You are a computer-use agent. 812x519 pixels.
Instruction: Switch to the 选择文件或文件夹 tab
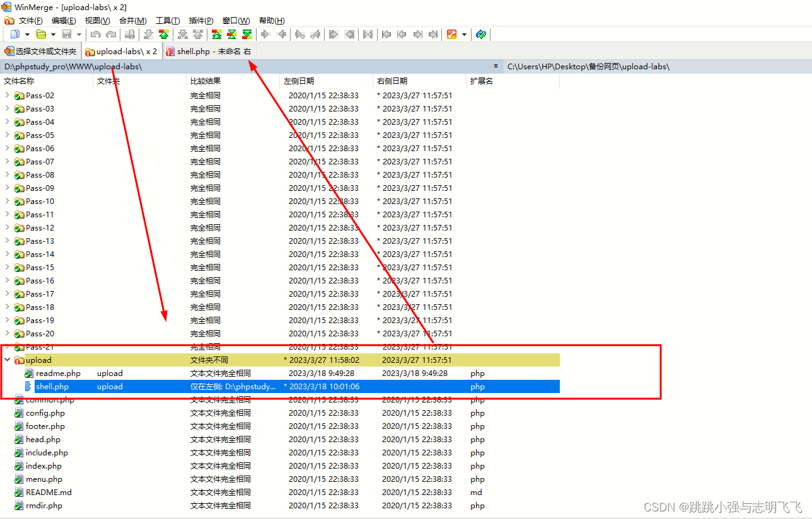41,52
